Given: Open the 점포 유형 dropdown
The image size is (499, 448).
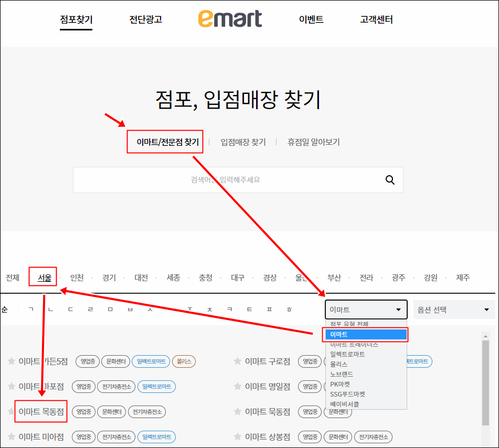Looking at the screenshot, I should click(366, 310).
